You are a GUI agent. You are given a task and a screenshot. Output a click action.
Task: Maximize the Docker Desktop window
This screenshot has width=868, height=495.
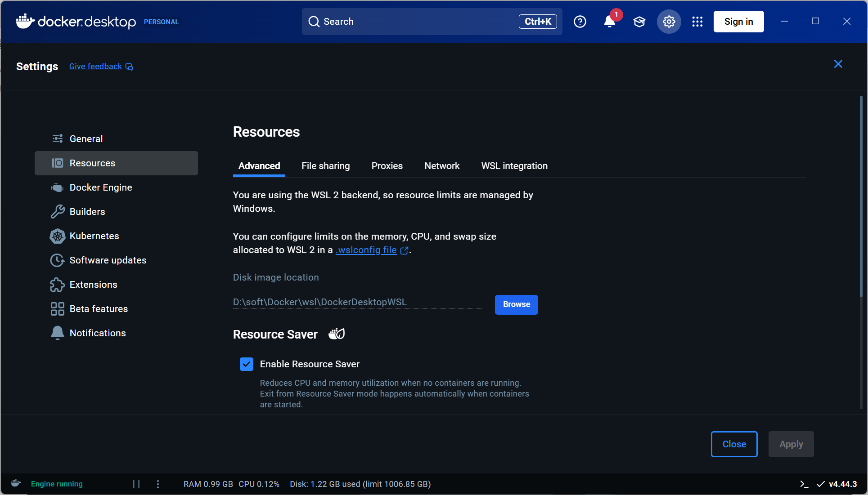click(x=815, y=21)
